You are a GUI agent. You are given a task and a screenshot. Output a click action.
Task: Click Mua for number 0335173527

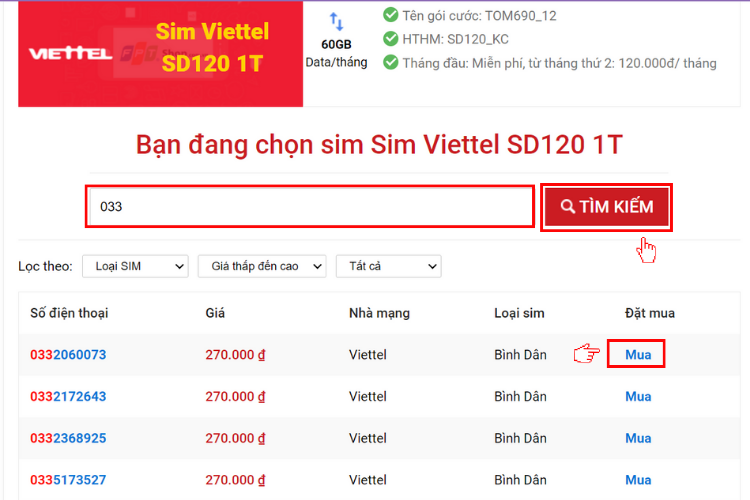point(638,479)
